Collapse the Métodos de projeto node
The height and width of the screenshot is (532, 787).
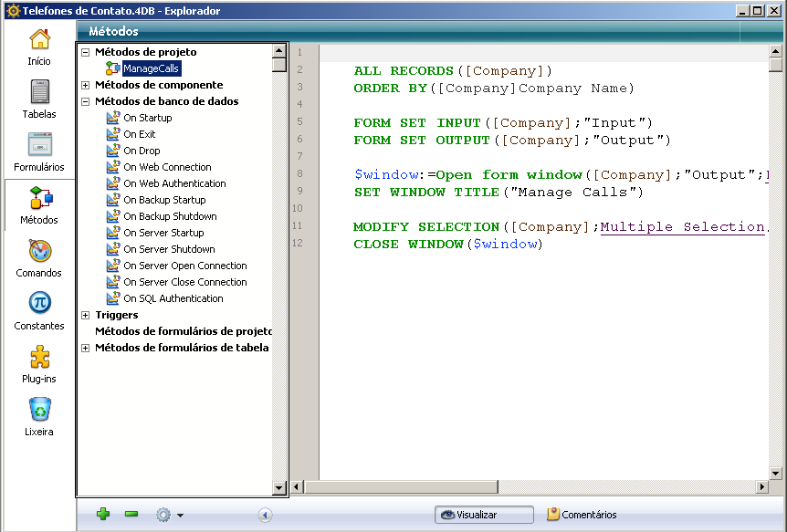[86, 52]
